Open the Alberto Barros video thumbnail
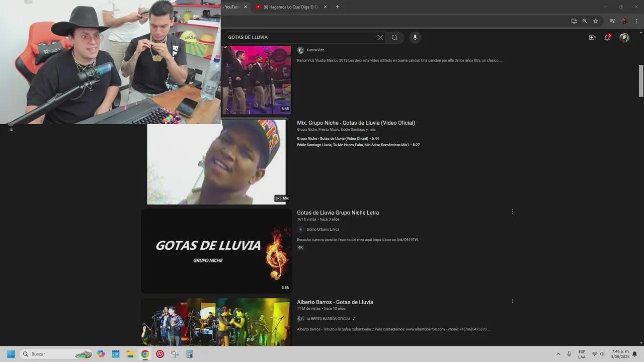 [216, 322]
